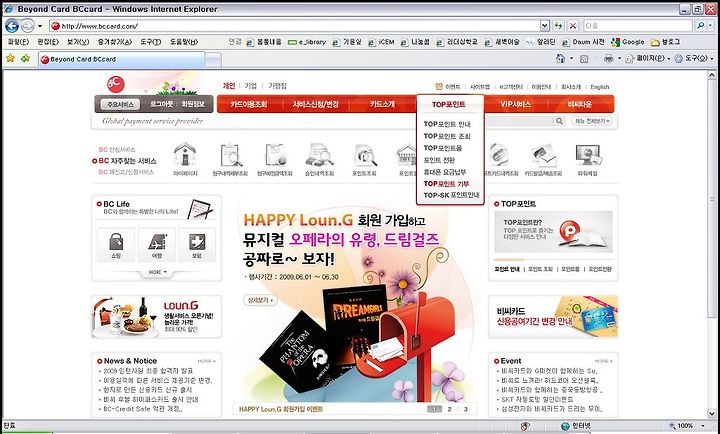Open the Loun.G 생활서비스 banner

pos(157,316)
